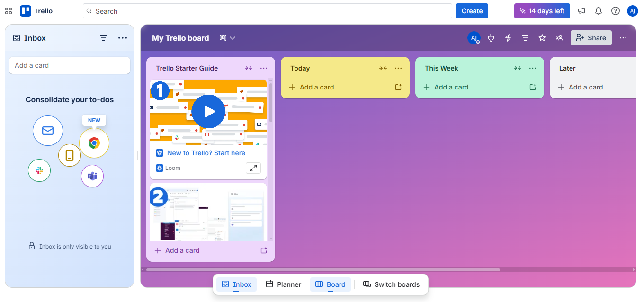Open the board view switcher dropdown
Screen dimensions: 644x302
227,38
